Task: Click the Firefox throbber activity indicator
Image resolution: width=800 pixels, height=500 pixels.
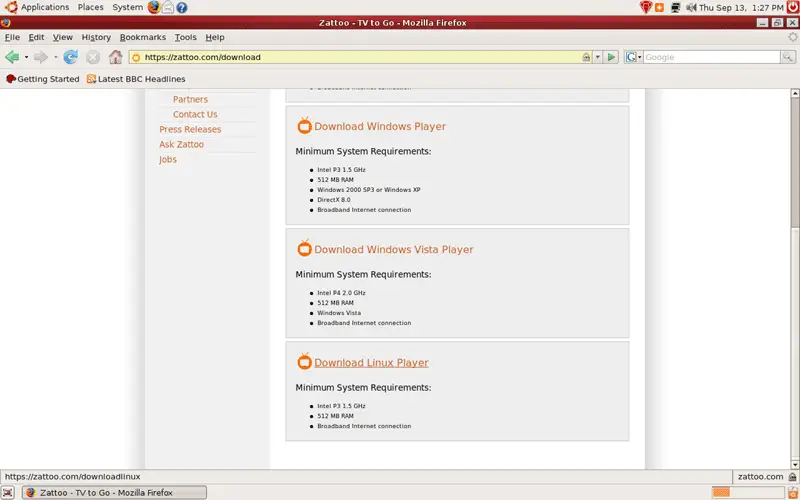Action: (792, 37)
